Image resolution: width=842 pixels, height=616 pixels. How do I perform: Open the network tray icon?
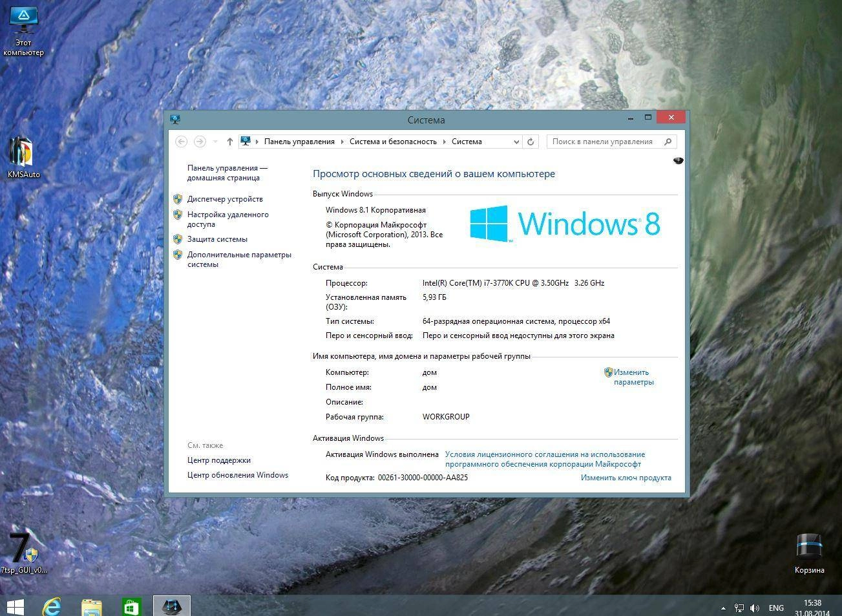pos(739,608)
